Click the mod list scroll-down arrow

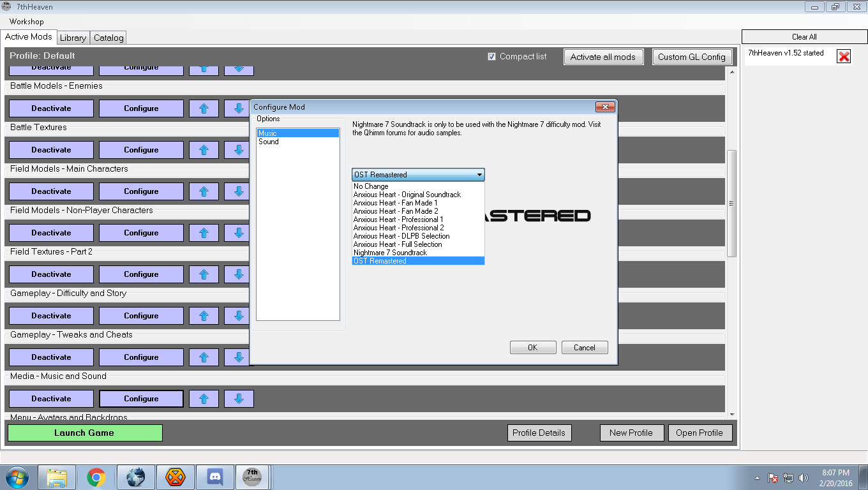click(x=732, y=414)
